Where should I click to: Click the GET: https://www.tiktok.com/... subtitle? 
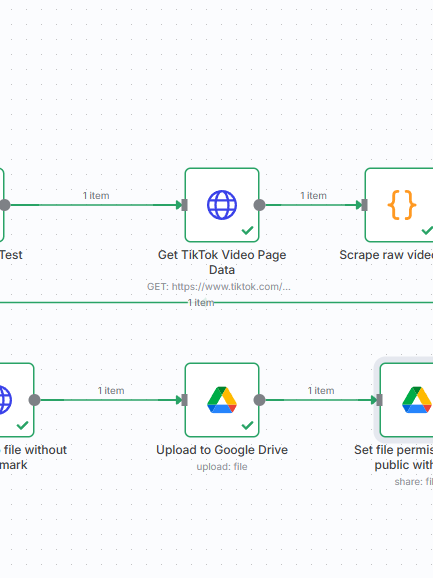219,286
